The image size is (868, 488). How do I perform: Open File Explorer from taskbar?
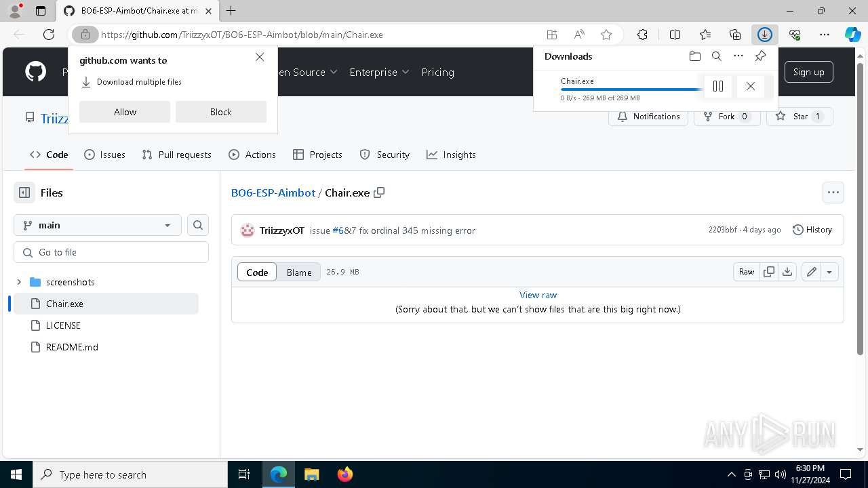[x=311, y=474]
